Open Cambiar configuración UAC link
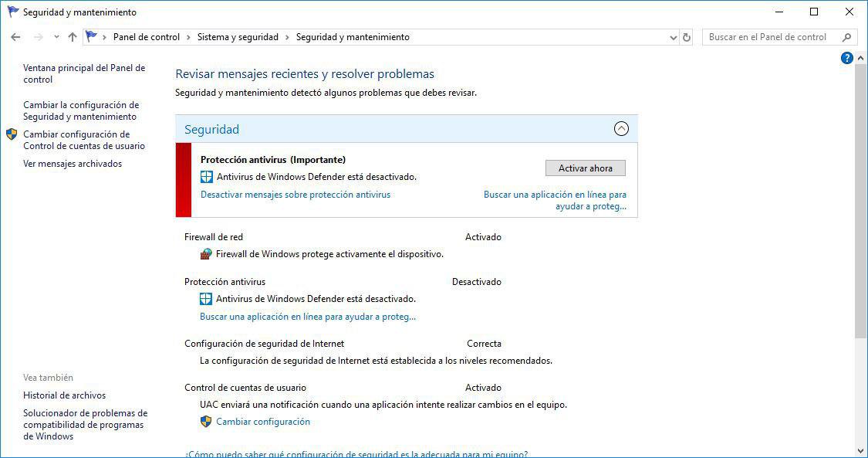 point(263,422)
